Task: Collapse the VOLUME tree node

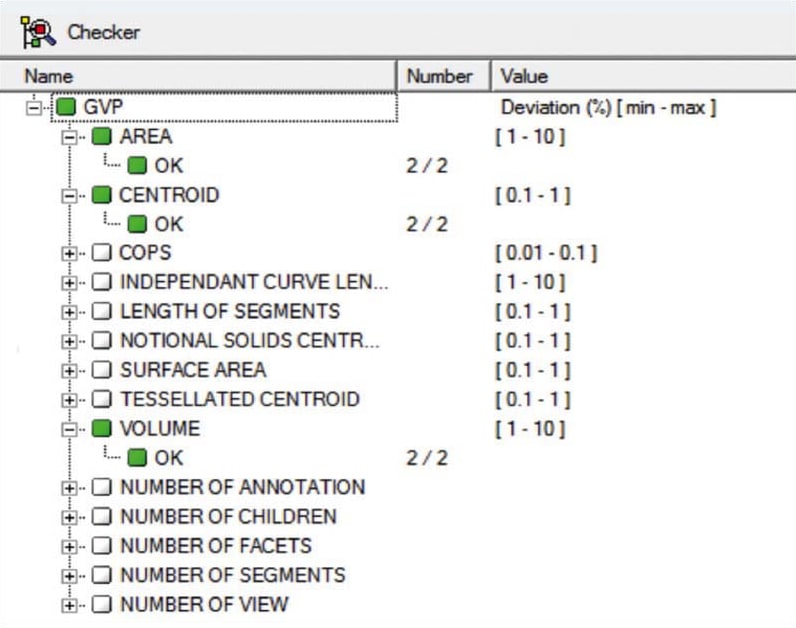Action: click(69, 429)
